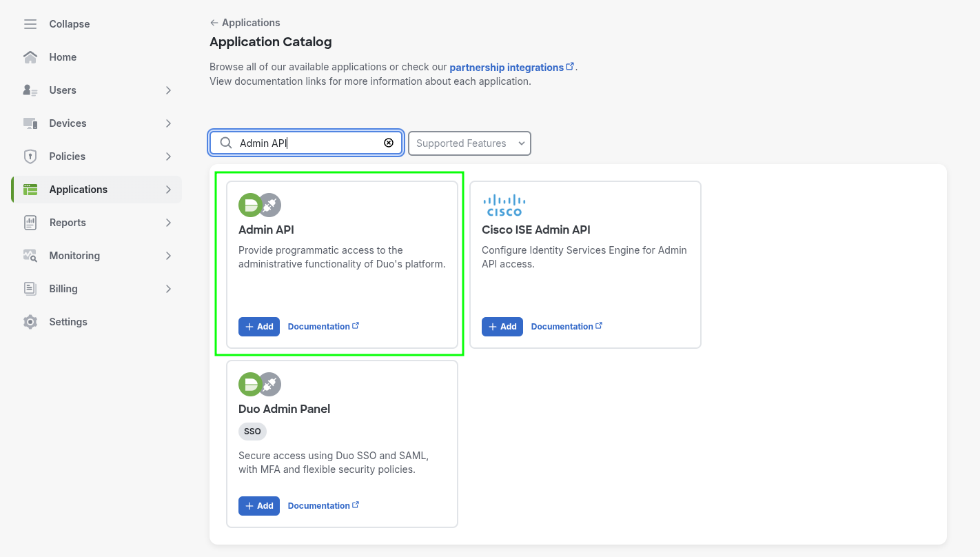Click the Users sidebar icon
Screen dimensions: 980x557
pyautogui.click(x=30, y=90)
